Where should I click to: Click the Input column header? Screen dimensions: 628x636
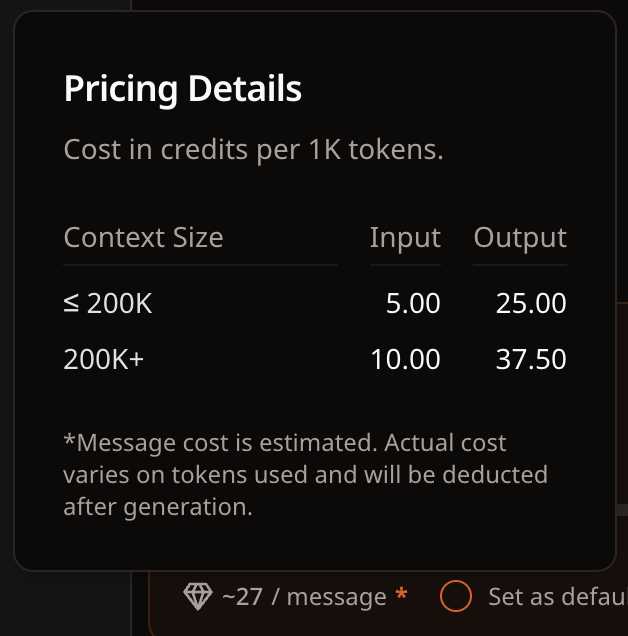pos(405,237)
